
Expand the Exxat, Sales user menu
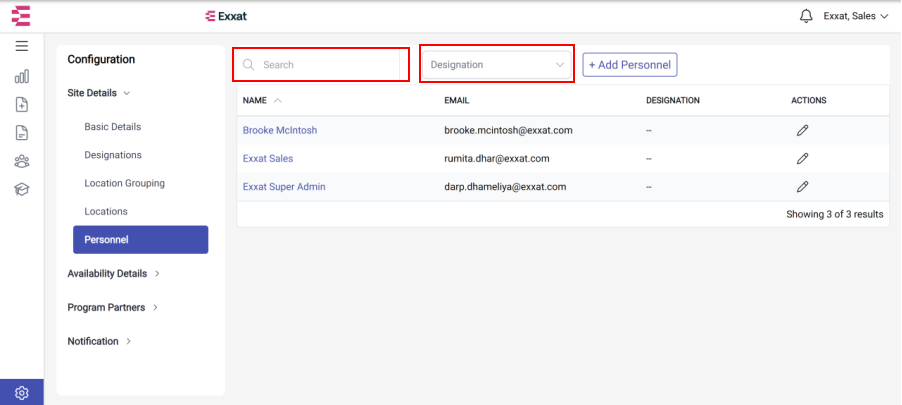857,16
